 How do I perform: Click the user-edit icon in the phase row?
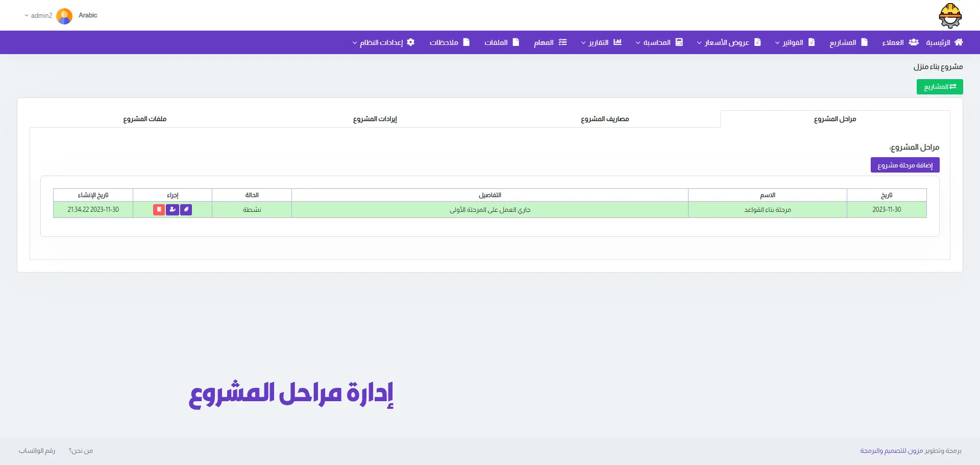173,209
